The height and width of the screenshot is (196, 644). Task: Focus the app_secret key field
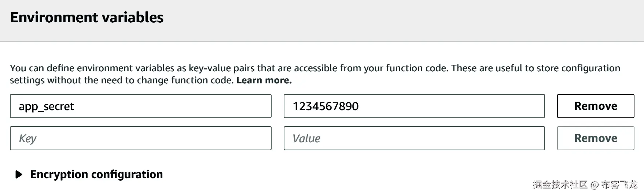click(x=140, y=106)
